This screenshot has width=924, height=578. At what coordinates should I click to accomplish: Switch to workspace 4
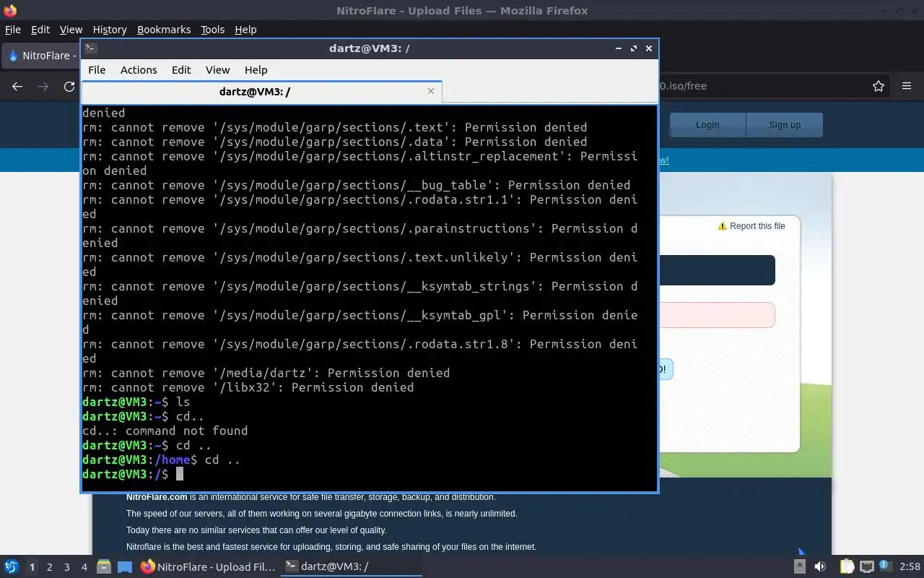pyautogui.click(x=84, y=567)
